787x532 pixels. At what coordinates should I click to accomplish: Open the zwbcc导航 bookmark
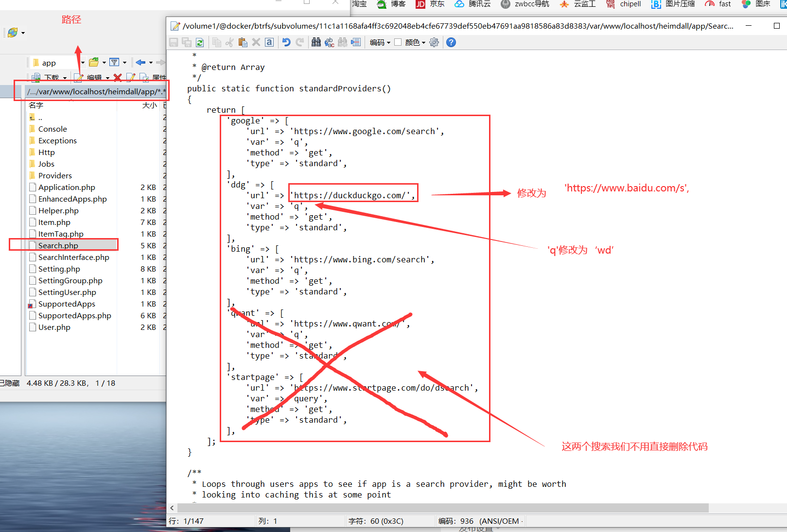[x=525, y=4]
